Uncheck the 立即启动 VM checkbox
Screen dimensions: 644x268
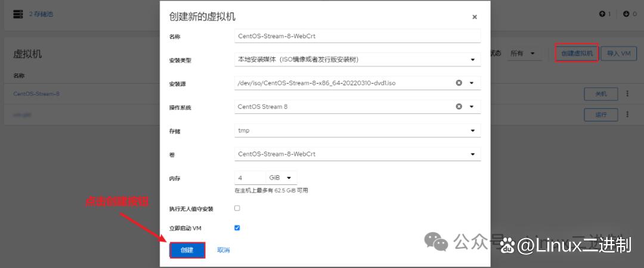[237, 228]
